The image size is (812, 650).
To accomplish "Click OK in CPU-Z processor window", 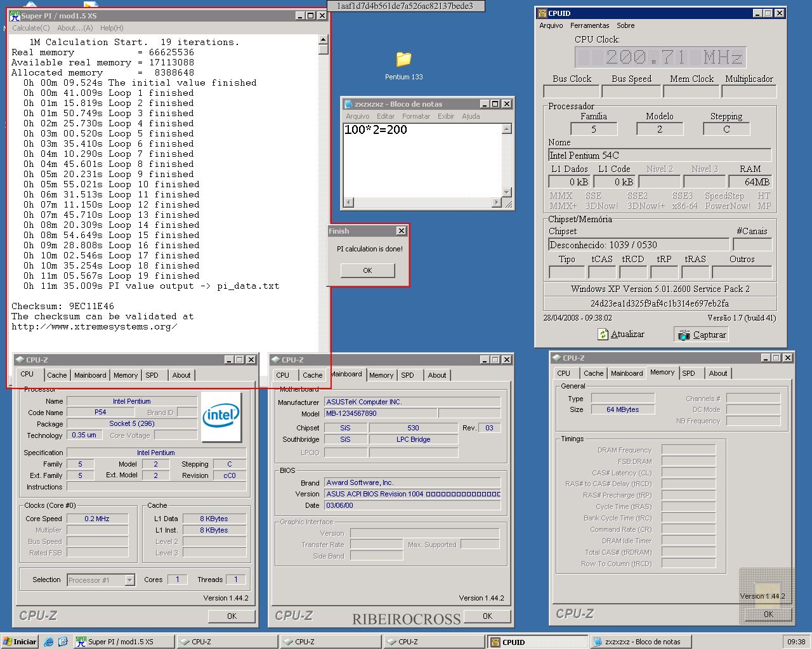I will tap(232, 616).
